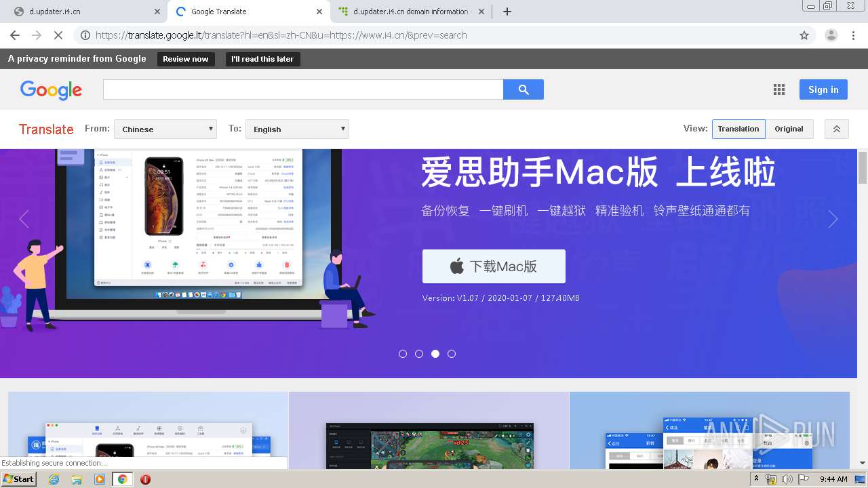
Task: Click in the Google search field
Action: [x=303, y=89]
